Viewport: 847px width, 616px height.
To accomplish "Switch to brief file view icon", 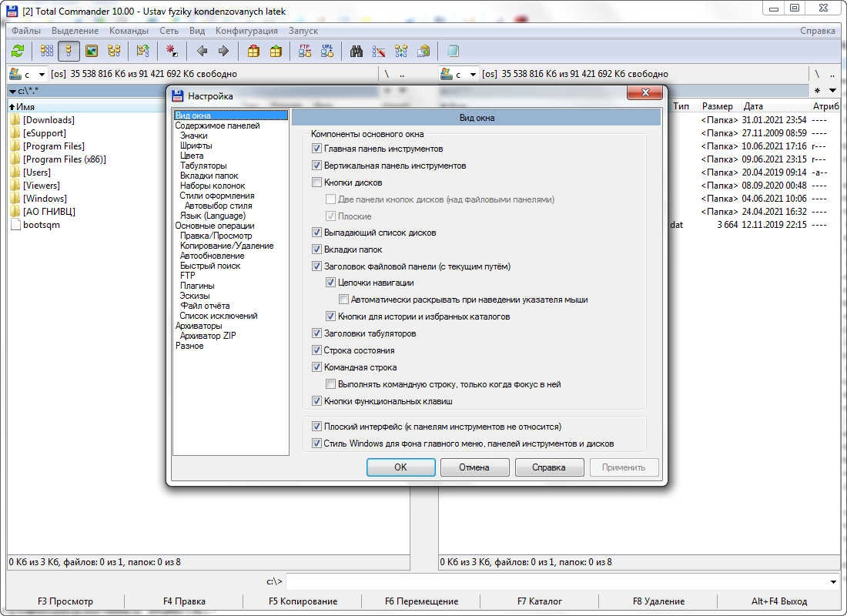I will tap(47, 52).
